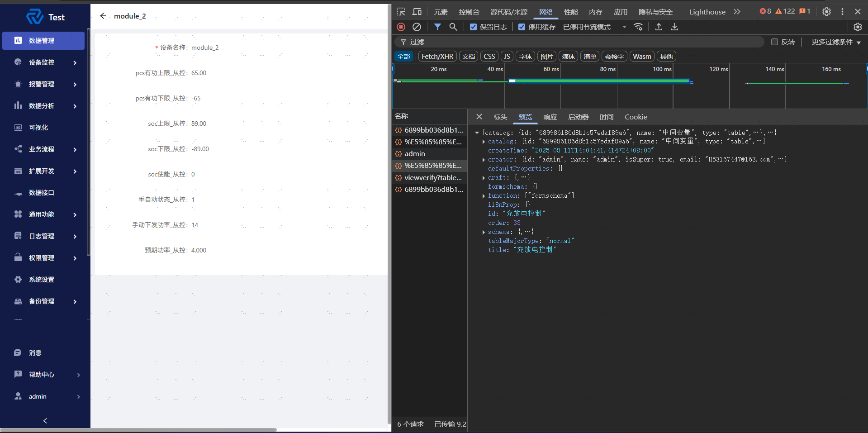Select 全部 request type filter
This screenshot has height=433, width=868.
tap(403, 57)
